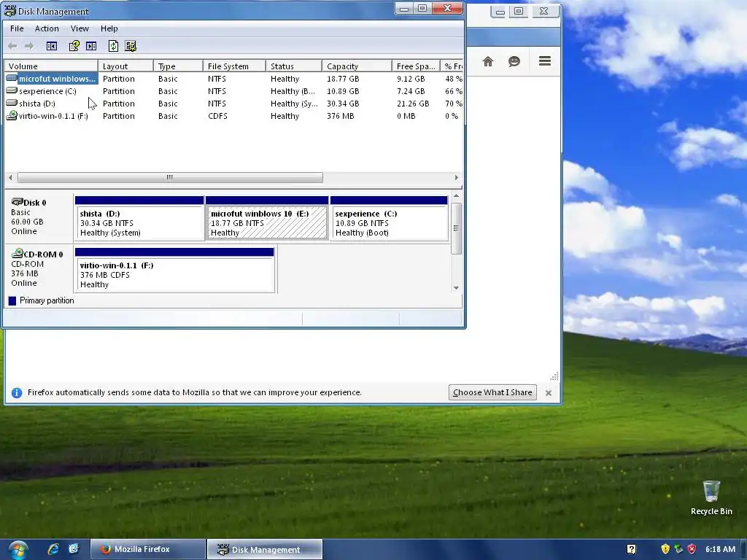Screen dimensions: 747x560
Task: Click green arrow device tray icon
Action: click(678, 549)
